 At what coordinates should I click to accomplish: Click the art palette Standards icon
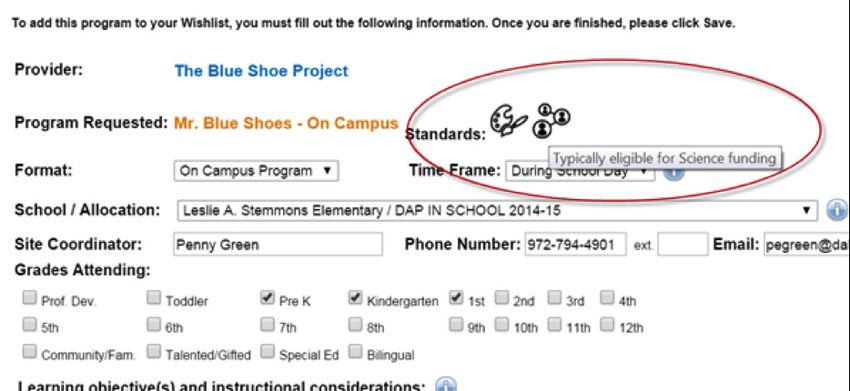pyautogui.click(x=508, y=121)
